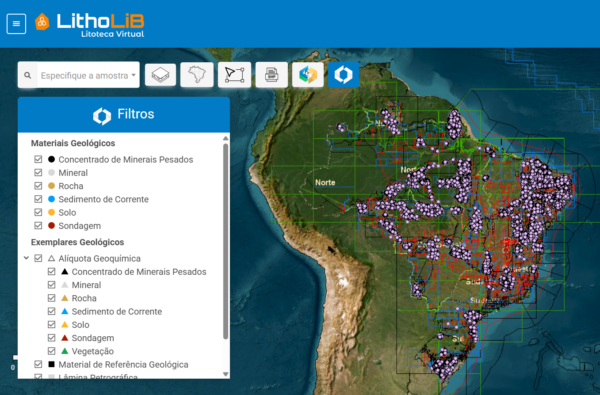The image size is (600, 395).
Task: Toggle the Sondagem material checkbox
Action: [38, 225]
